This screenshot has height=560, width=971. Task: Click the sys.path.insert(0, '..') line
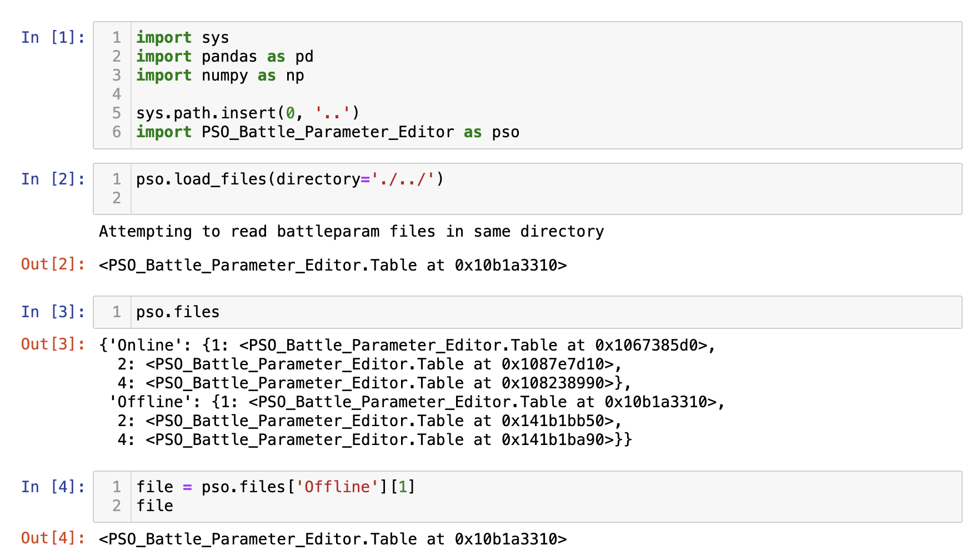pyautogui.click(x=248, y=113)
